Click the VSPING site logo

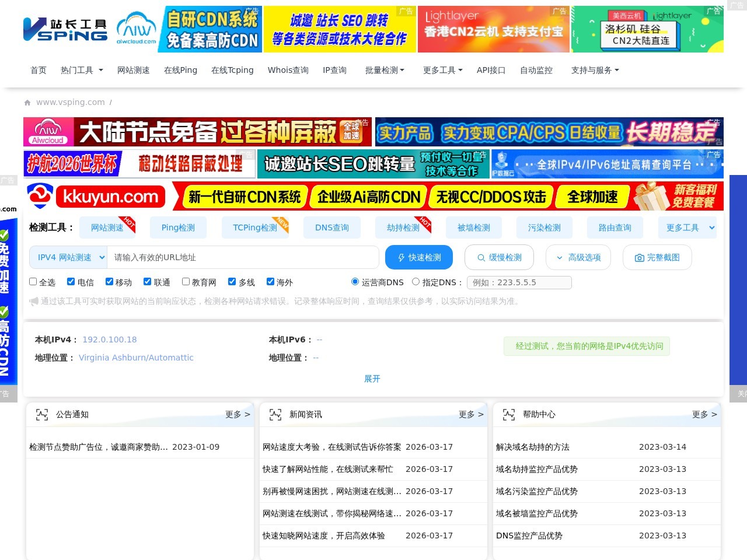pyautogui.click(x=65, y=30)
